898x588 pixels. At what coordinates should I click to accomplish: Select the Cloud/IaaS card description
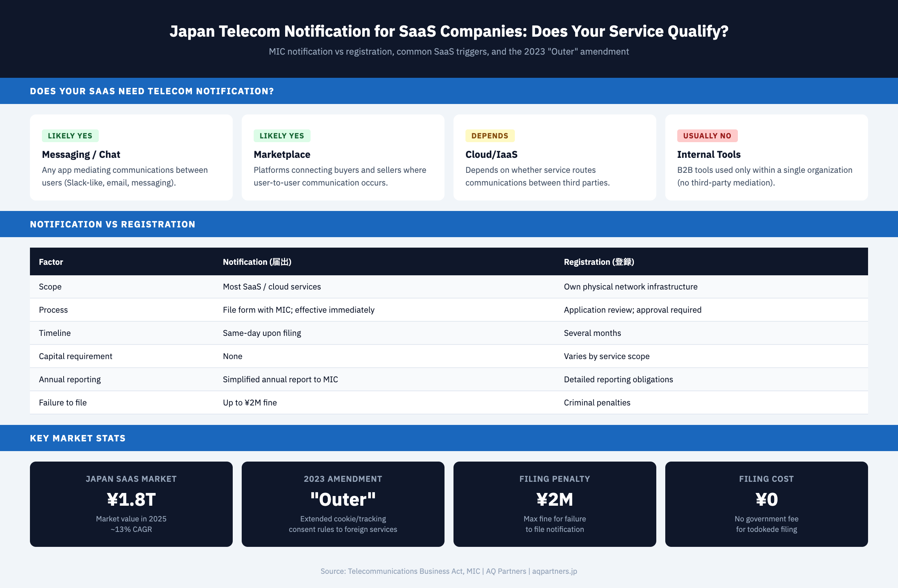(538, 176)
